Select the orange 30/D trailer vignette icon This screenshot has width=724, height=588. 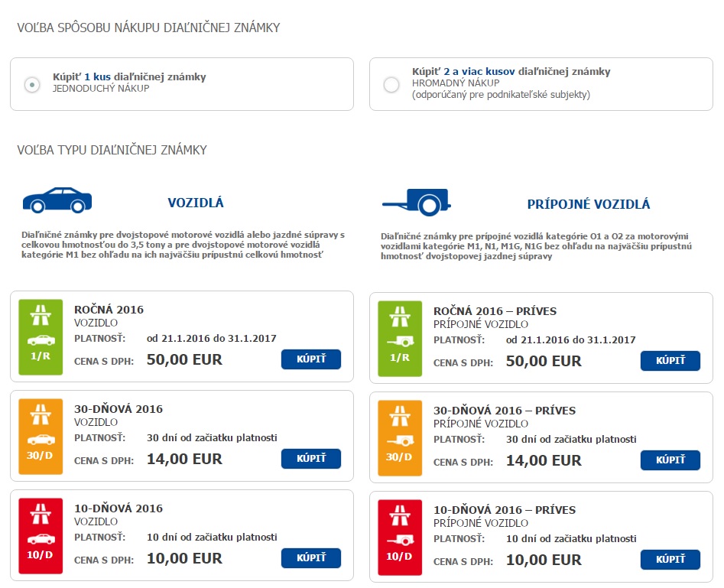coord(400,438)
